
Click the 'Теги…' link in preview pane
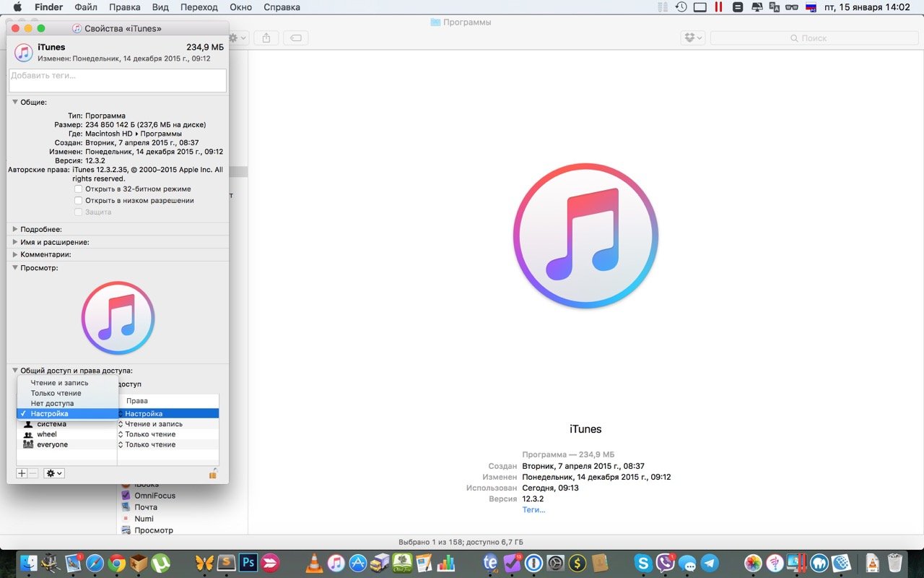point(533,509)
